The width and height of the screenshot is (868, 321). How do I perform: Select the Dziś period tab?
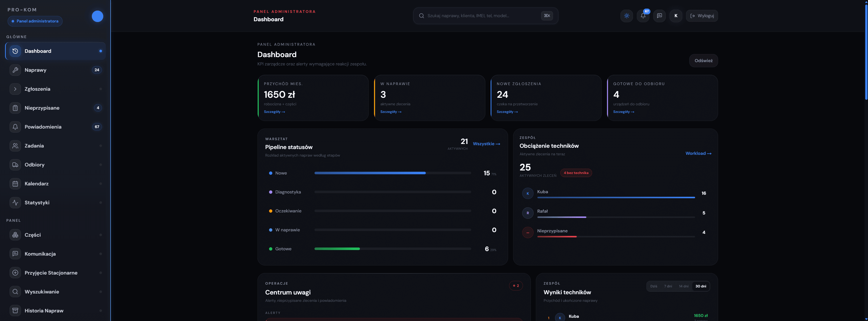point(654,286)
